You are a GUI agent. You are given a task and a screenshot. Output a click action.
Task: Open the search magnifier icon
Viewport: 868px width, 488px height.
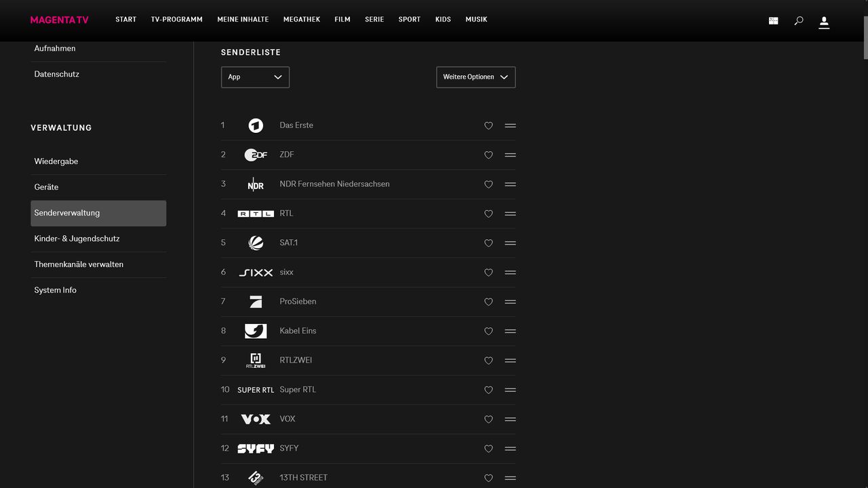(798, 21)
